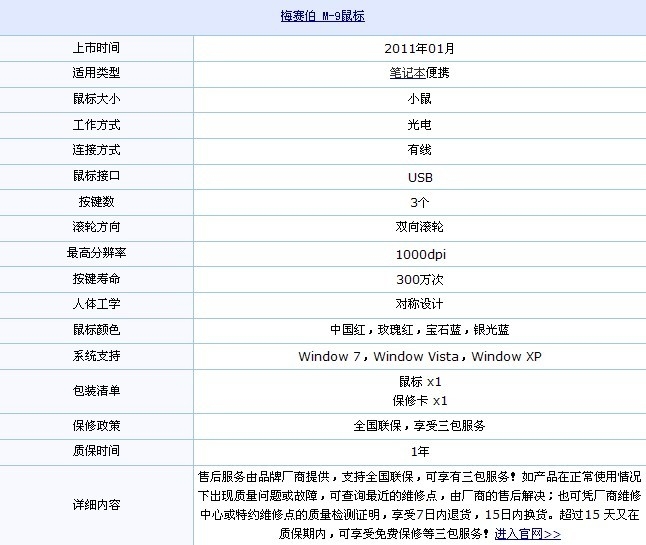Select the 适用类型 label

coord(96,73)
